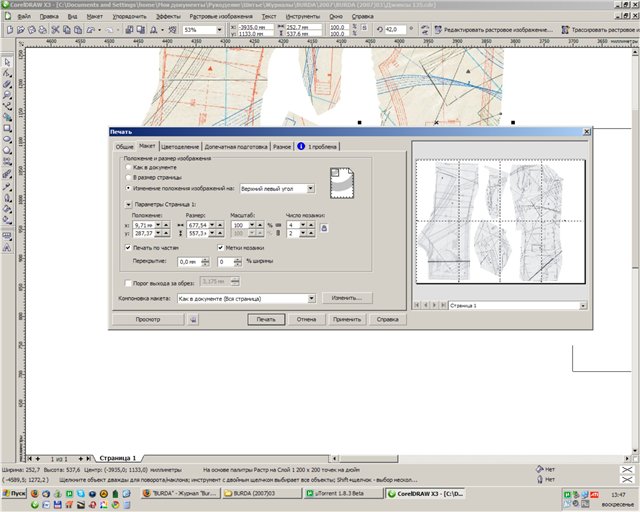
Task: Select the Pick tool in toolbox
Action: pyautogui.click(x=7, y=61)
